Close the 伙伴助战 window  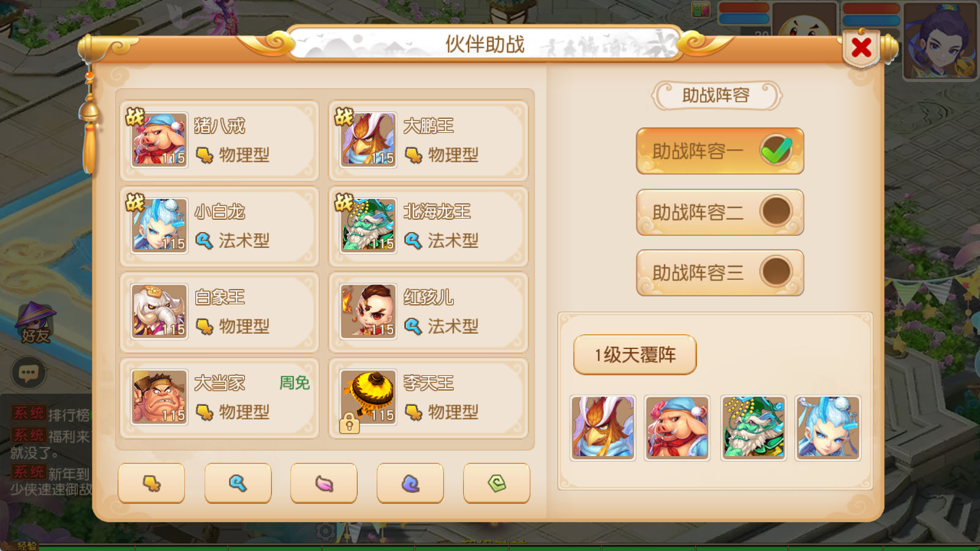point(862,47)
